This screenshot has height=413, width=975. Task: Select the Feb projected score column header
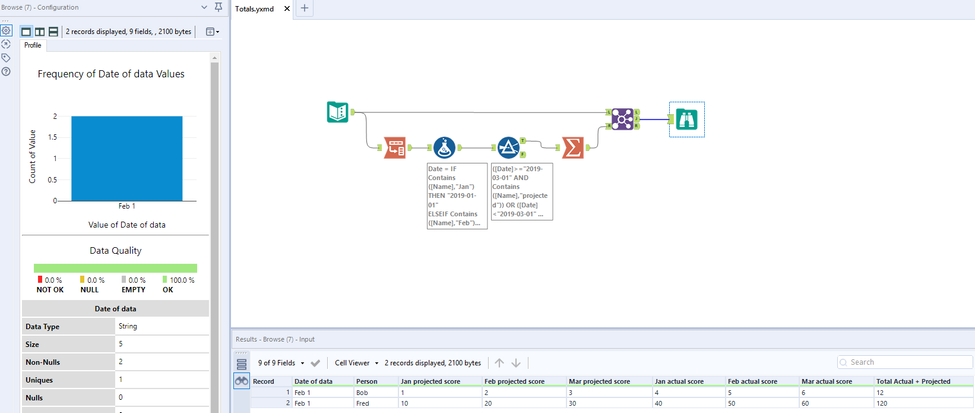pos(525,381)
